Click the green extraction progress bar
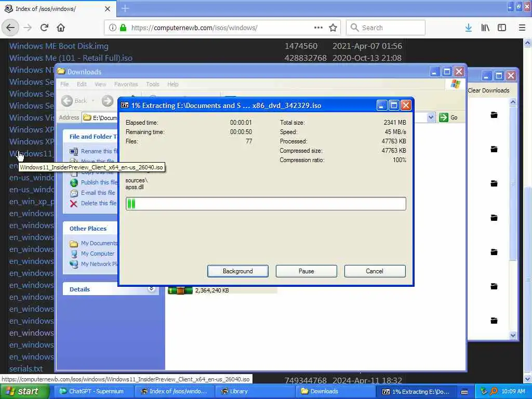Image resolution: width=532 pixels, height=399 pixels. pos(265,204)
